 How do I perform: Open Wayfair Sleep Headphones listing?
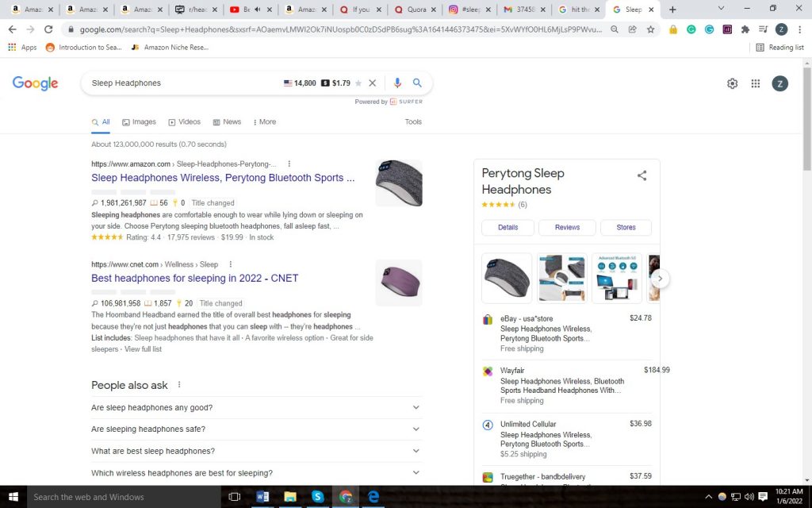pyautogui.click(x=562, y=386)
